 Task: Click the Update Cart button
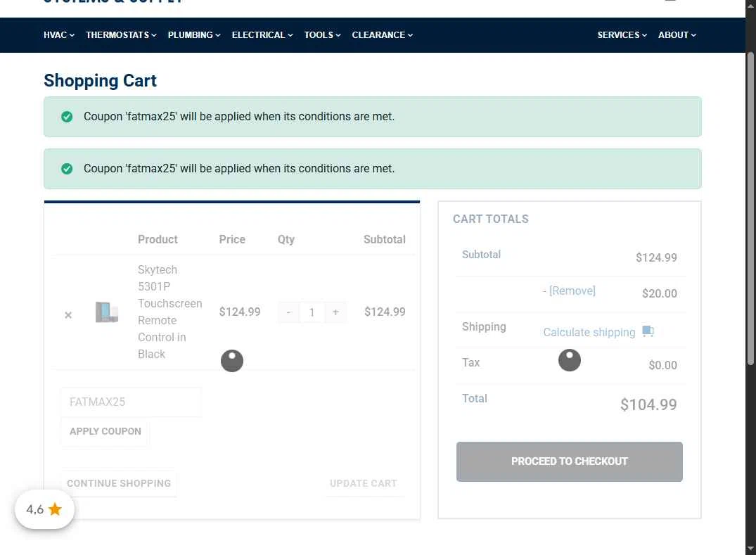click(x=364, y=483)
